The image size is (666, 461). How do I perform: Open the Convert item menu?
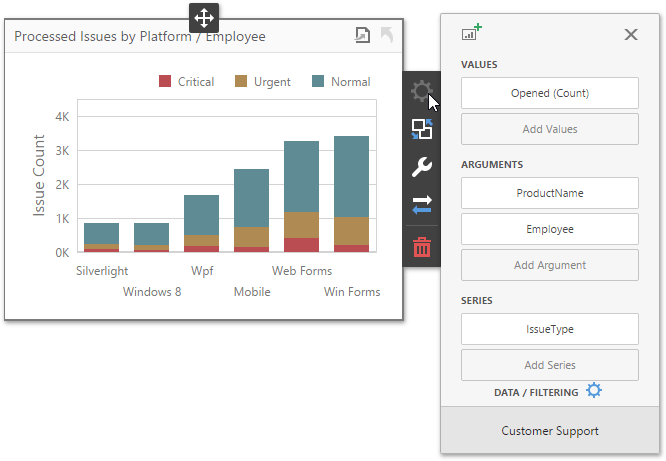421,129
